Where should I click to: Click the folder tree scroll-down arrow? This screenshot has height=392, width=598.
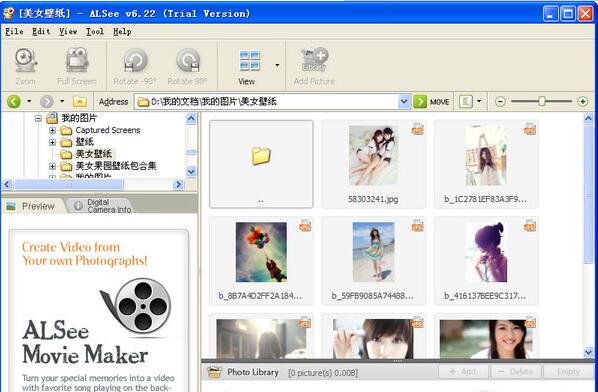191,172
